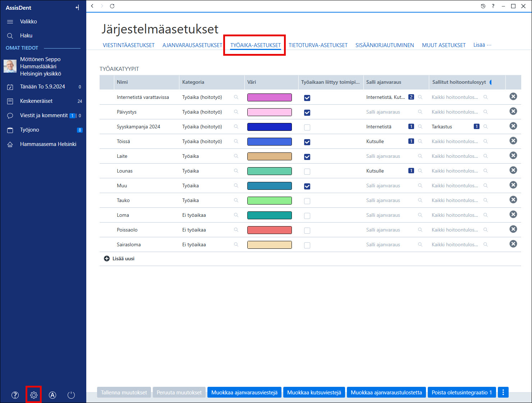This screenshot has width=532, height=403.
Task: Click the circled A icon in sidebar
Action: [x=52, y=395]
